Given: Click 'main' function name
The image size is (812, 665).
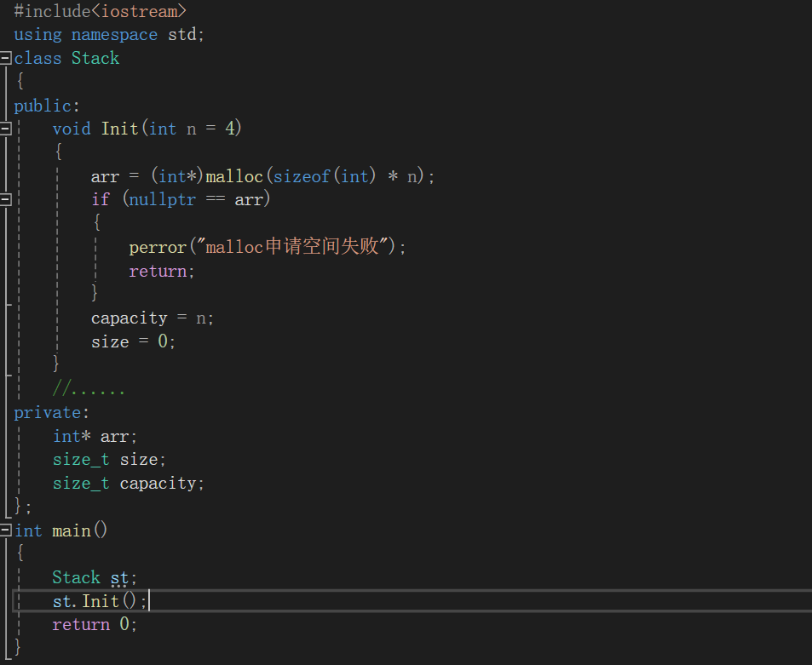Looking at the screenshot, I should (72, 531).
